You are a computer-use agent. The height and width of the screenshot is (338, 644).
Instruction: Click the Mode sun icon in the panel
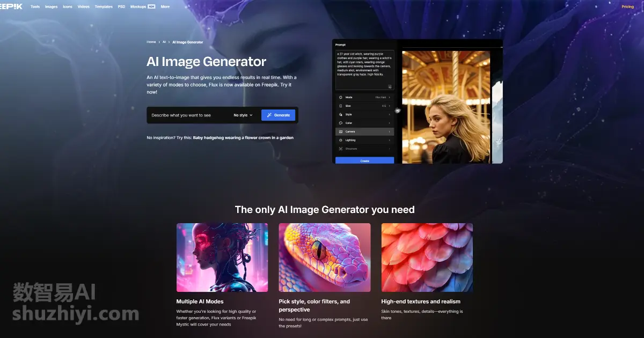click(x=340, y=97)
